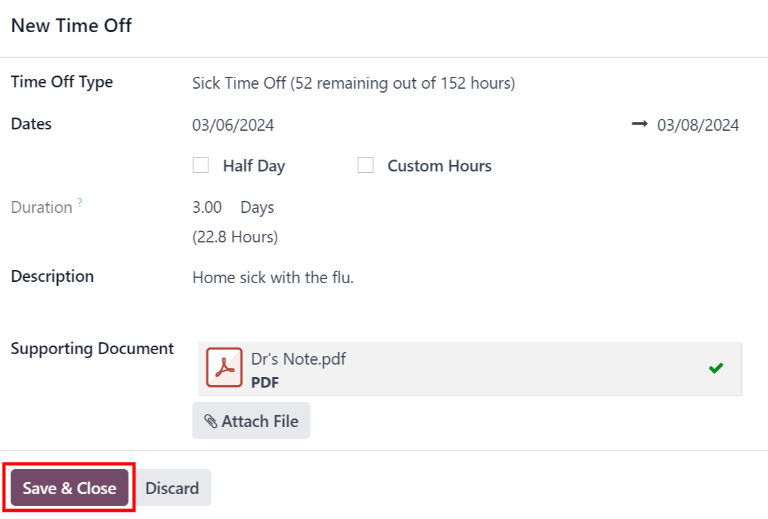Enable the Half Day checkbox
This screenshot has width=768, height=519.
[201, 166]
